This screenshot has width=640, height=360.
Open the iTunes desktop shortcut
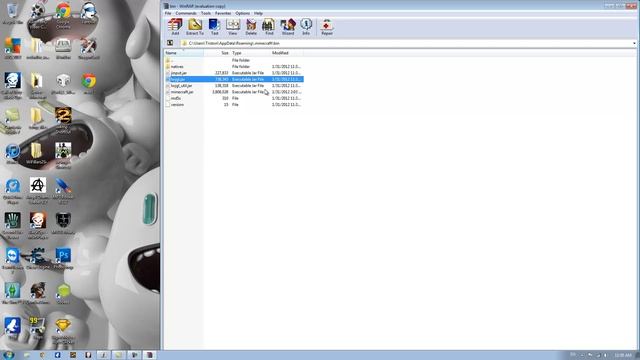tap(13, 154)
